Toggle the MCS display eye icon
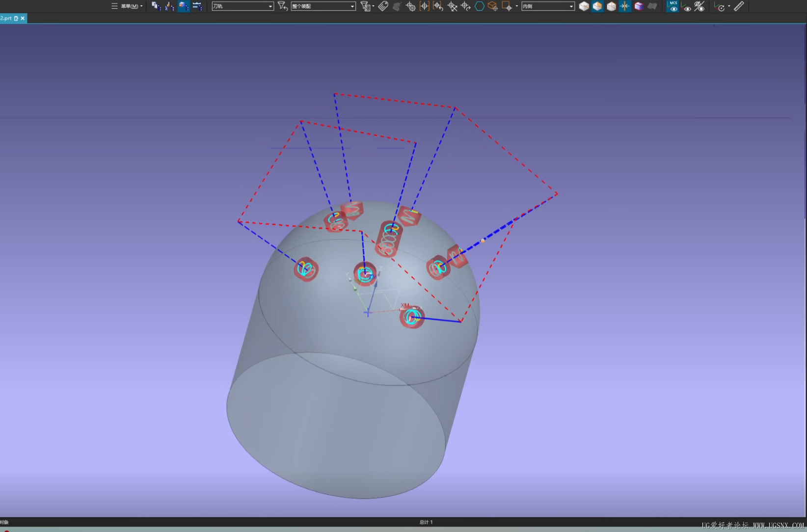Screen dimensions: 807x532 [673, 6]
